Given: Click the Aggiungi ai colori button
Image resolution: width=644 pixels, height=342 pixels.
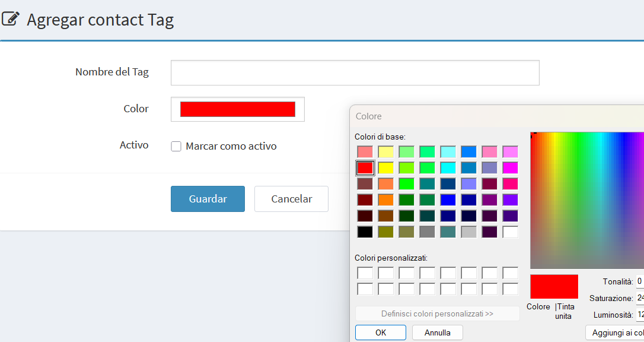Looking at the screenshot, I should (x=615, y=332).
